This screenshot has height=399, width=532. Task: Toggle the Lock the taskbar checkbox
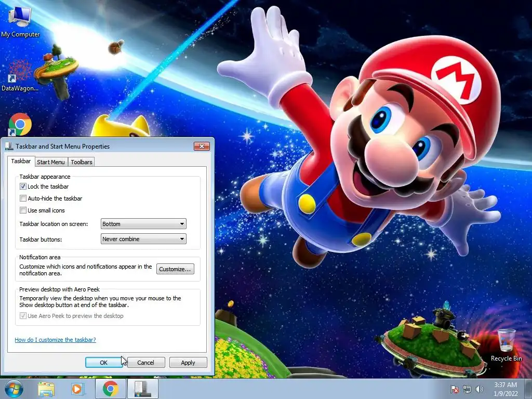click(x=23, y=187)
